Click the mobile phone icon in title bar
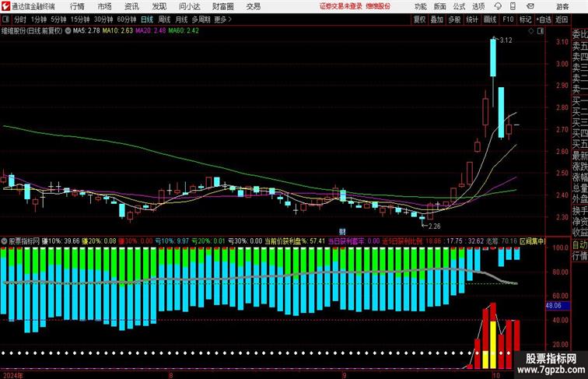This screenshot has width=588, height=379. (x=513, y=6)
